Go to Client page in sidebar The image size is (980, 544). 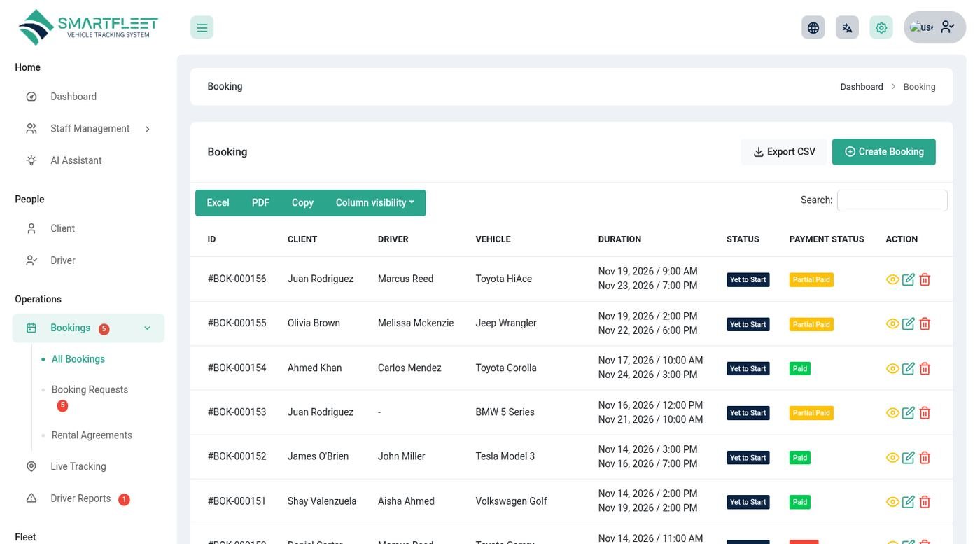coord(88,228)
